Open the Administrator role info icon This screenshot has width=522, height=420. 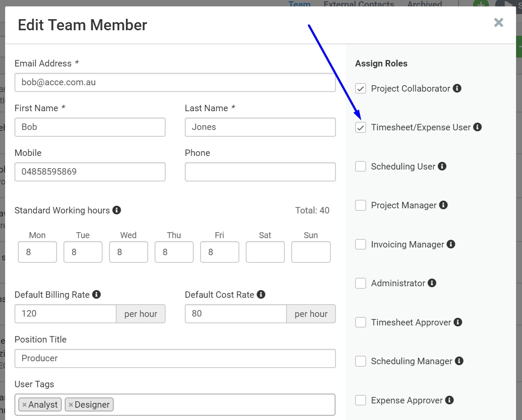coord(432,282)
